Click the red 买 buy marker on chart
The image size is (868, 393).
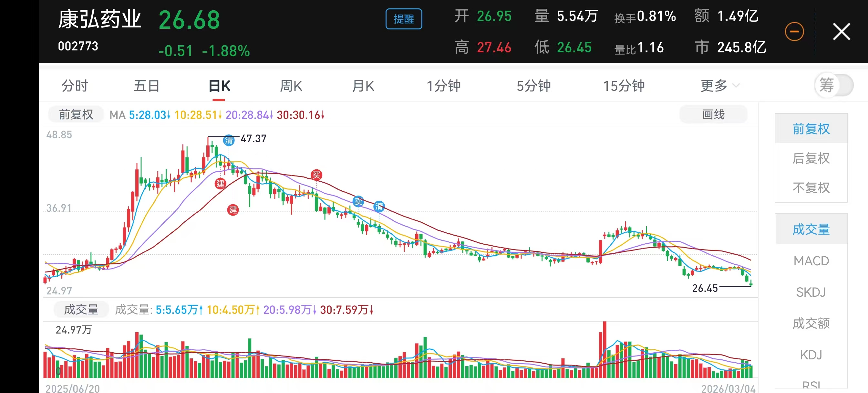[x=316, y=175]
